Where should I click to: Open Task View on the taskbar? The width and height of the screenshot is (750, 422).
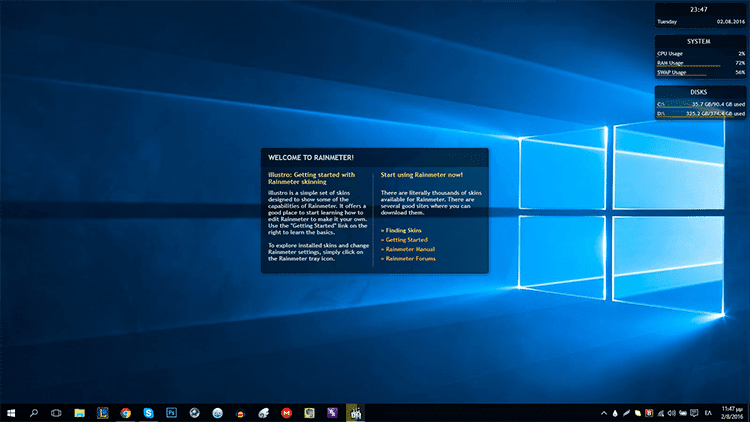[x=56, y=413]
